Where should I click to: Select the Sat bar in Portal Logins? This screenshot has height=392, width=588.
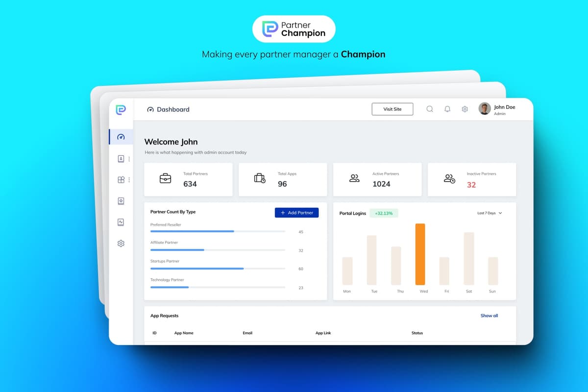(x=469, y=259)
